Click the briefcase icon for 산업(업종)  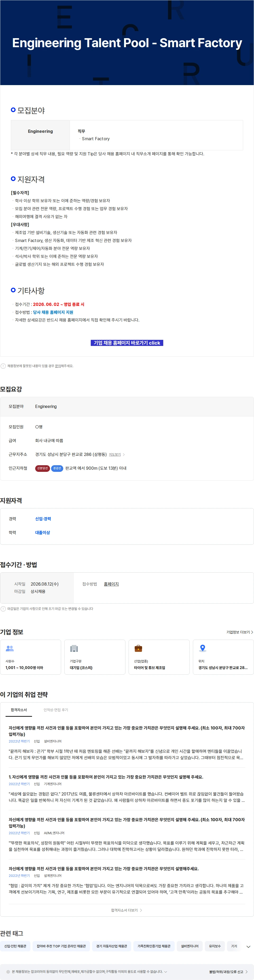pyautogui.click(x=138, y=648)
